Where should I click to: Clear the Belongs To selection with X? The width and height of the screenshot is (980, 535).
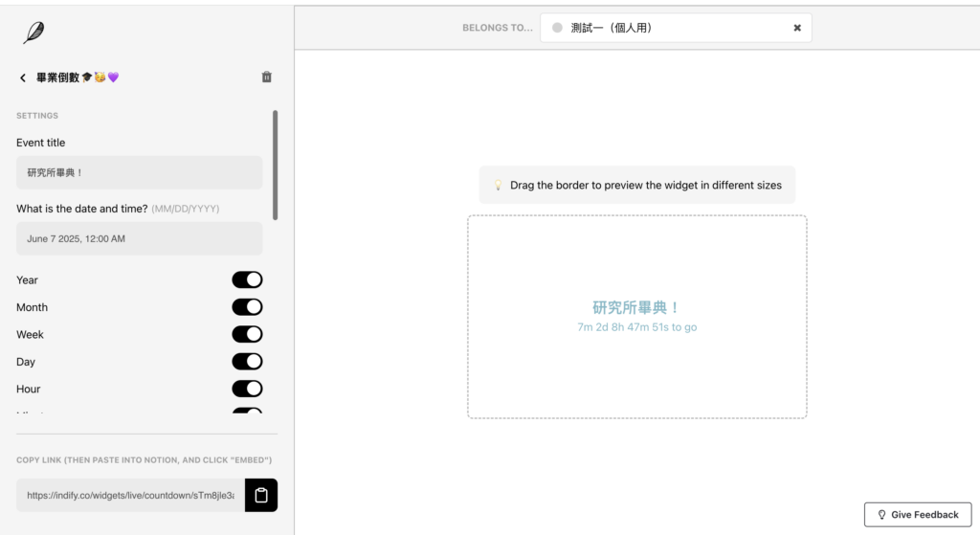[797, 28]
